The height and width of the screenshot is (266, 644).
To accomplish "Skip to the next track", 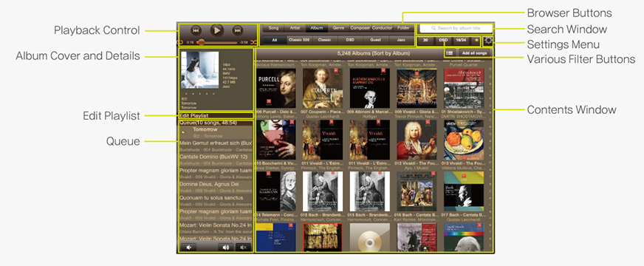I will coord(237,30).
